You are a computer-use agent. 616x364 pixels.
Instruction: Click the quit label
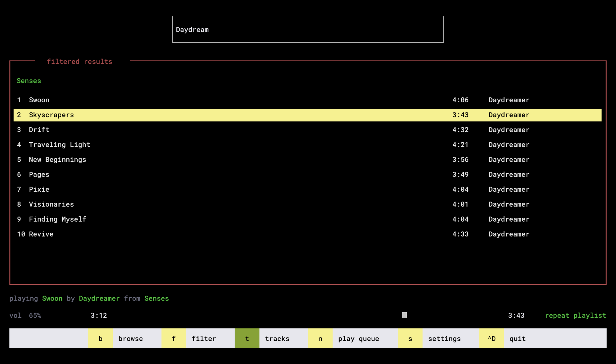coord(517,338)
